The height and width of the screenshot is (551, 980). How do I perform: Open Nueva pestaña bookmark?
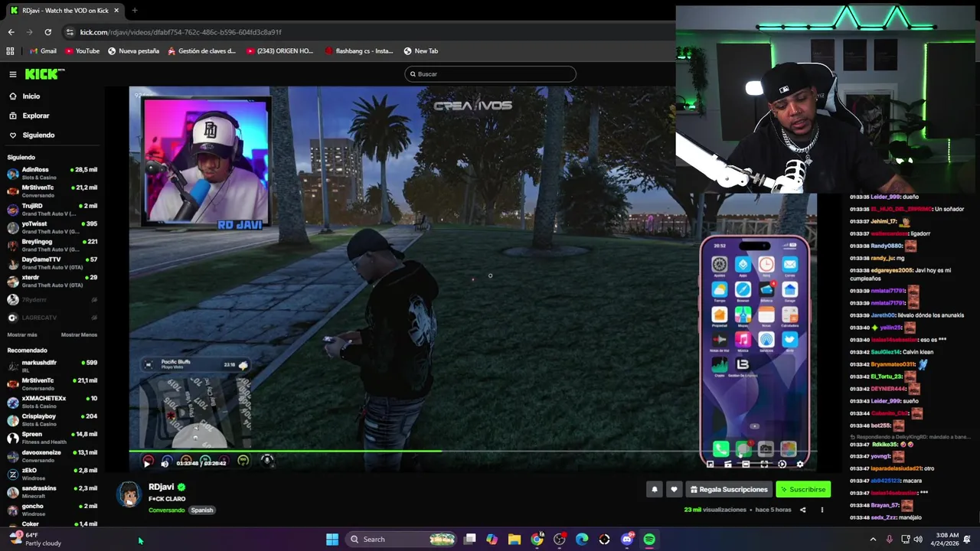[x=133, y=51]
